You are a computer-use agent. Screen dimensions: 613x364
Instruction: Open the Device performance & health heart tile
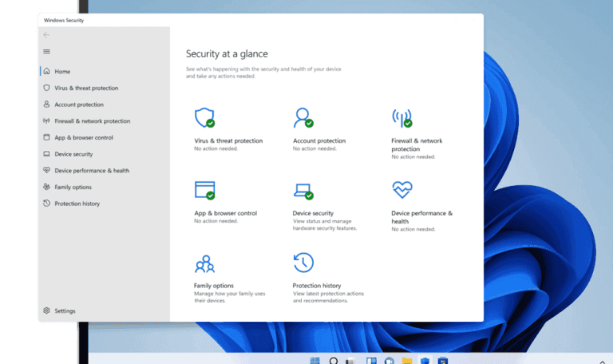click(x=421, y=206)
